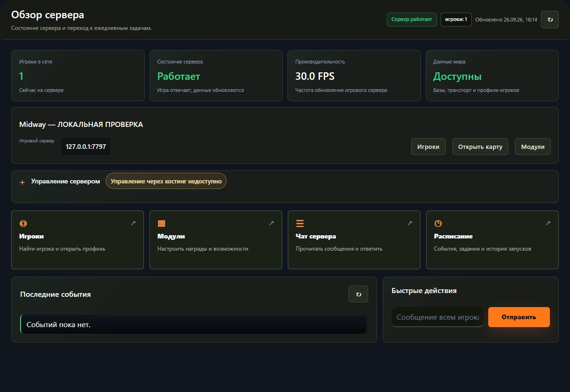Click the События, задания и история запусков description
The image size is (570, 392).
[483, 249]
